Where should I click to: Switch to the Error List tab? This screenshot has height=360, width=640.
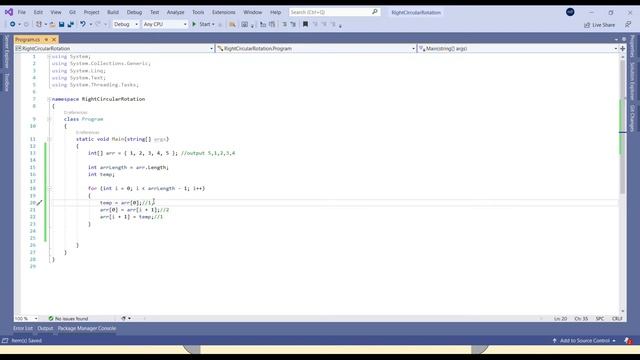coord(23,329)
